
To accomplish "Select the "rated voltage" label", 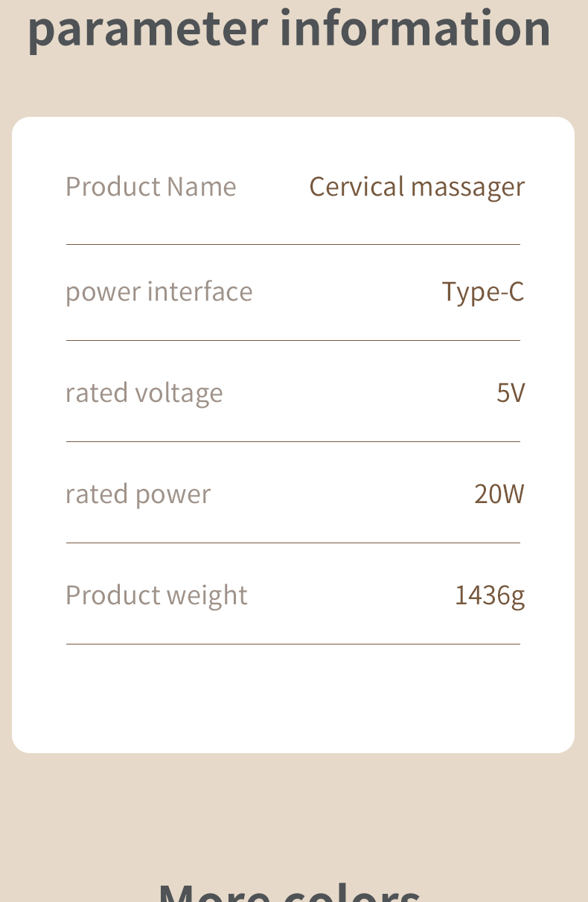I will point(144,392).
